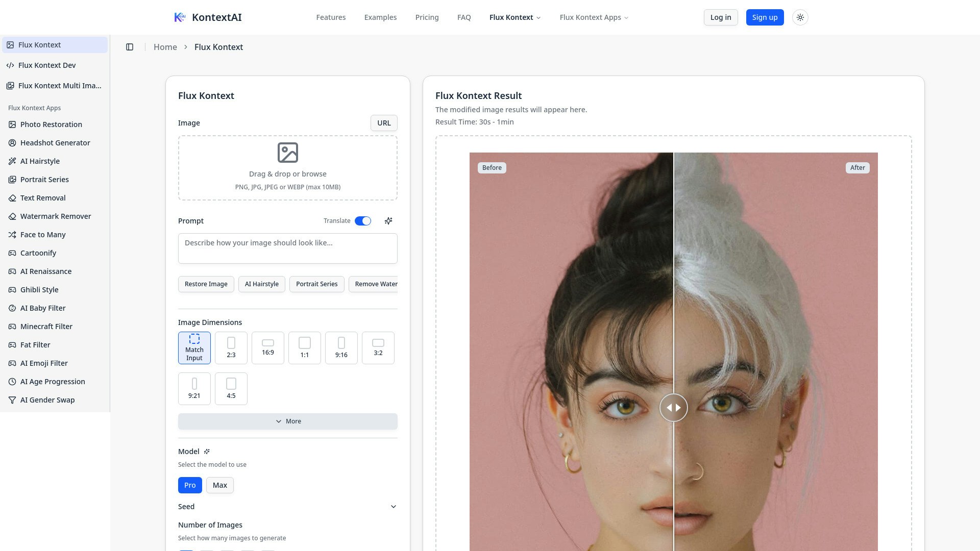
Task: Go to Features in top navigation
Action: click(x=331, y=17)
